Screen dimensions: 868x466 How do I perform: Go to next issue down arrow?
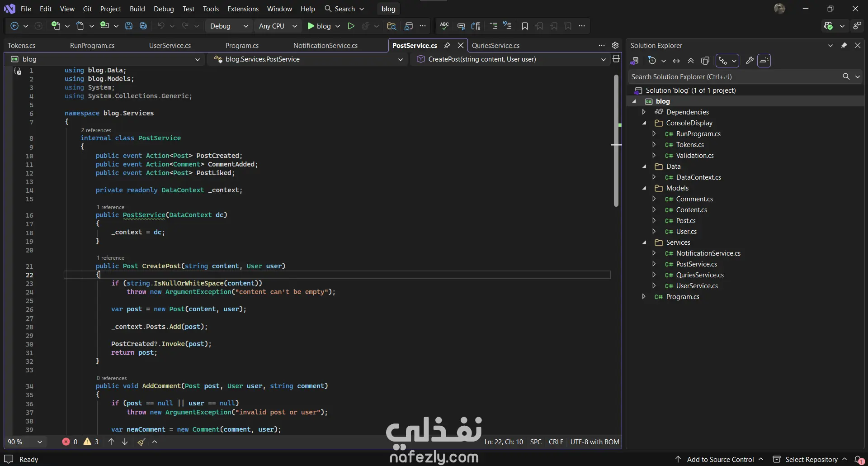(x=125, y=442)
